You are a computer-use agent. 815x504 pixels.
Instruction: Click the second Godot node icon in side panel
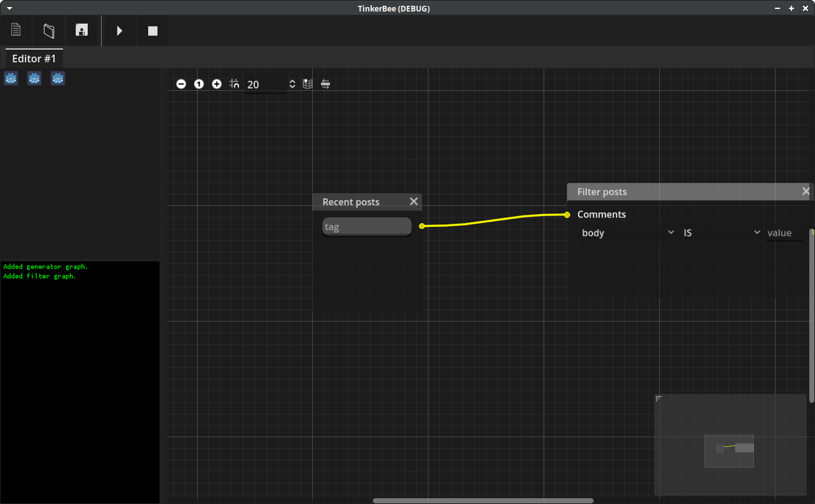point(34,78)
